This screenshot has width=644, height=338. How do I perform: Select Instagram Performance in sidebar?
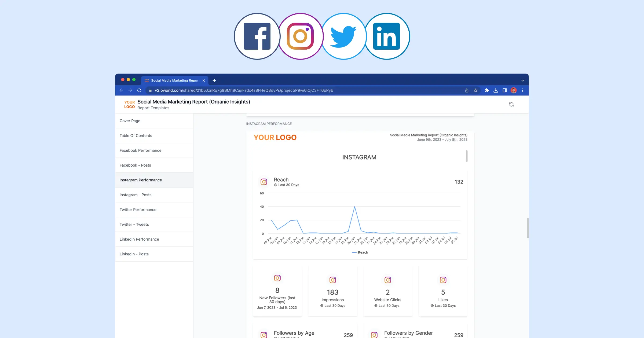click(154, 180)
